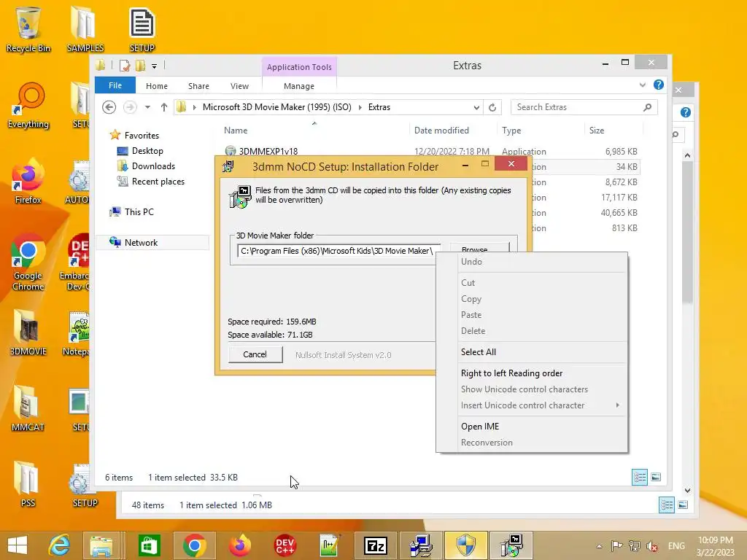747x560 pixels.
Task: Open the 3DMOVIE folder icon
Action: point(28,332)
